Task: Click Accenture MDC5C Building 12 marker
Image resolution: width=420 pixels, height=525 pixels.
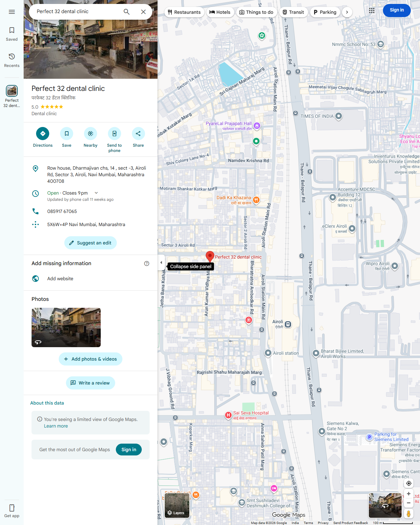Action: [332, 197]
